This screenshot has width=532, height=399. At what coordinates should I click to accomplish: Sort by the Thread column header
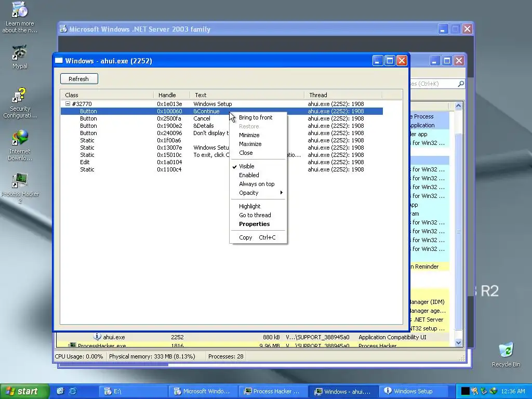[343, 95]
